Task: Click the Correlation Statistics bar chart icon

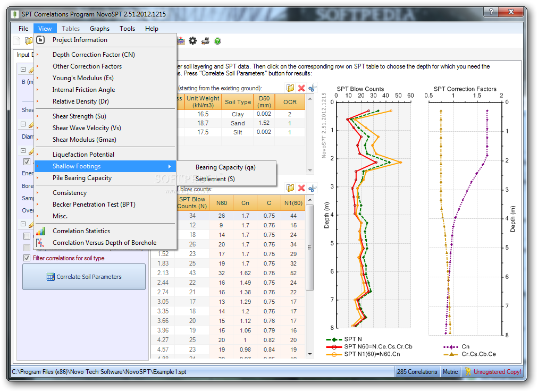Action: click(x=40, y=231)
